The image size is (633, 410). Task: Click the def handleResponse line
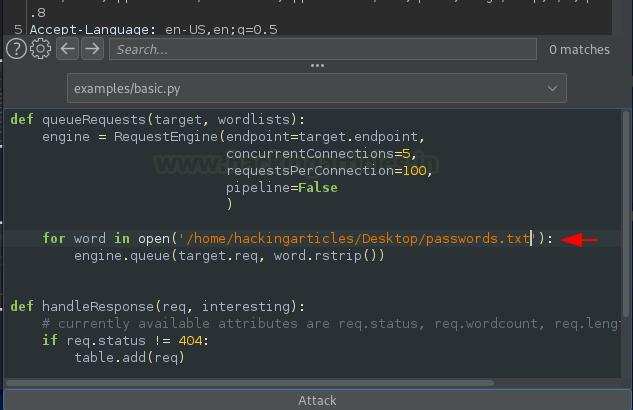tap(158, 307)
